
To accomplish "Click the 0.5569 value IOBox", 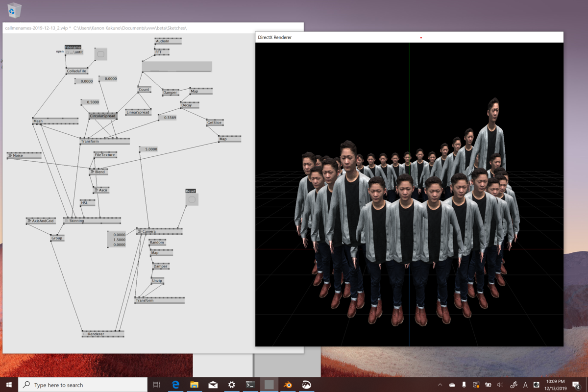I will click(x=168, y=118).
